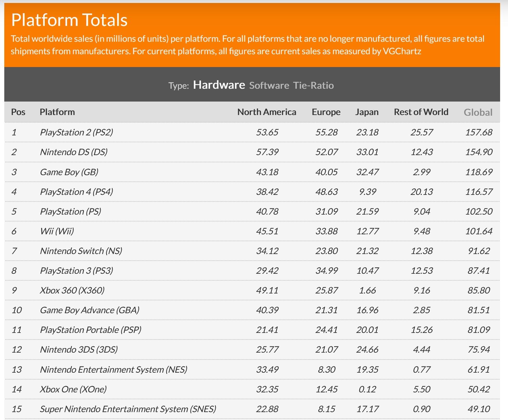This screenshot has height=420, width=508.
Task: Select the Tie-Ratio type tab
Action: [313, 85]
